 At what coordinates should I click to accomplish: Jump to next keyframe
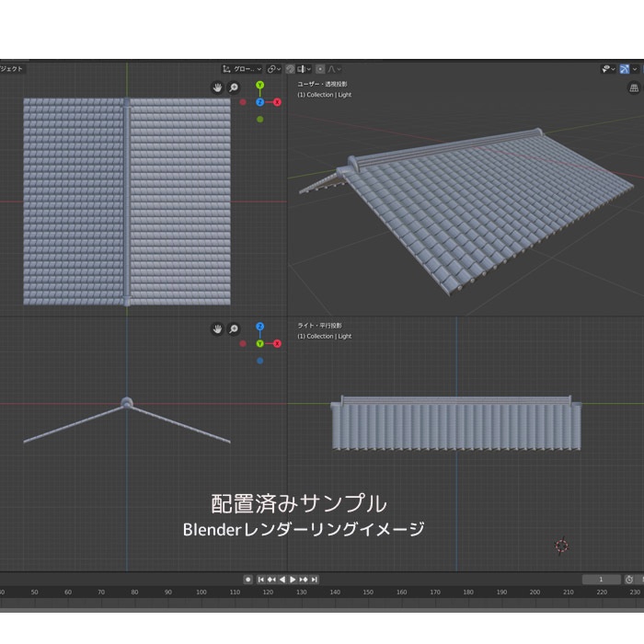tap(304, 580)
